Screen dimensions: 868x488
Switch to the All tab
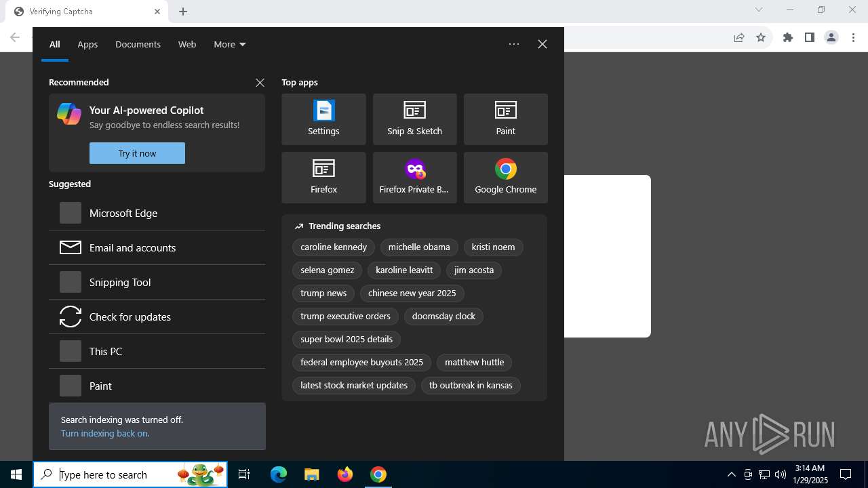55,44
